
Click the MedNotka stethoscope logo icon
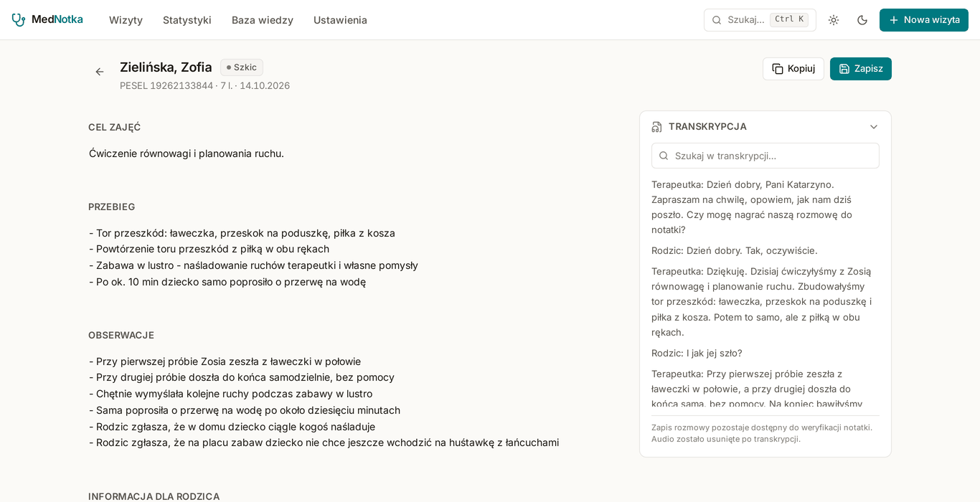pyautogui.click(x=19, y=20)
